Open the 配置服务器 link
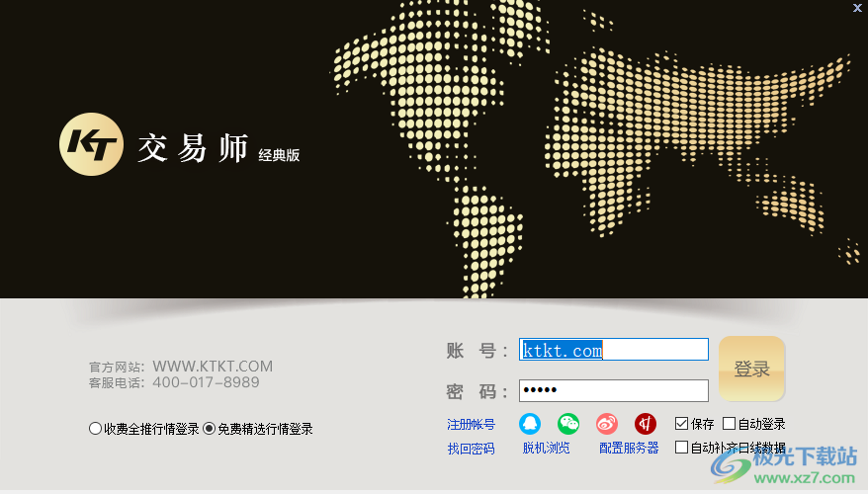Image resolution: width=868 pixels, height=494 pixels. 629,448
